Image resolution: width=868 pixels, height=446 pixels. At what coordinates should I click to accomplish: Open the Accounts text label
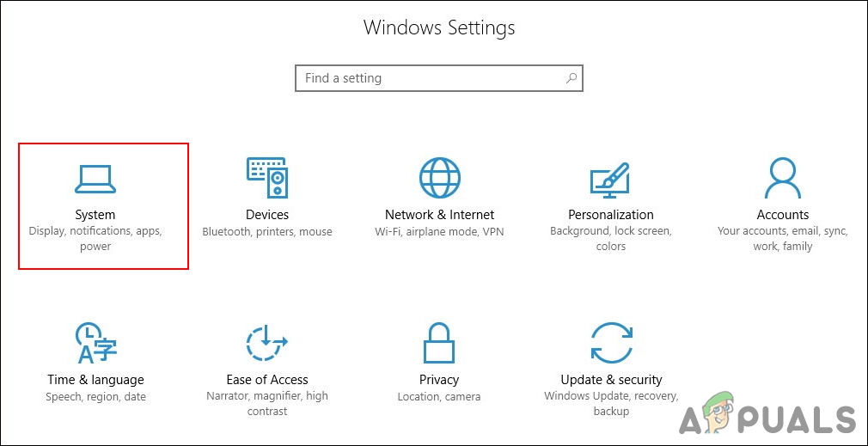[783, 215]
